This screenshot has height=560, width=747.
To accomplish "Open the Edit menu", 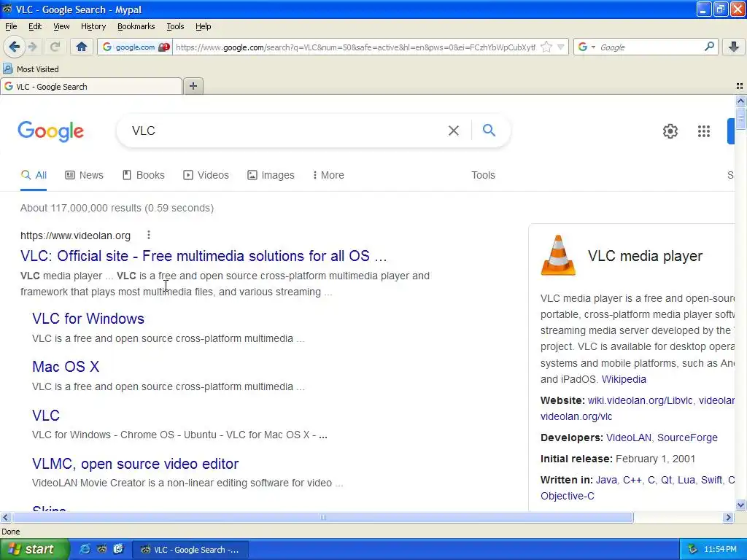I will tap(35, 26).
